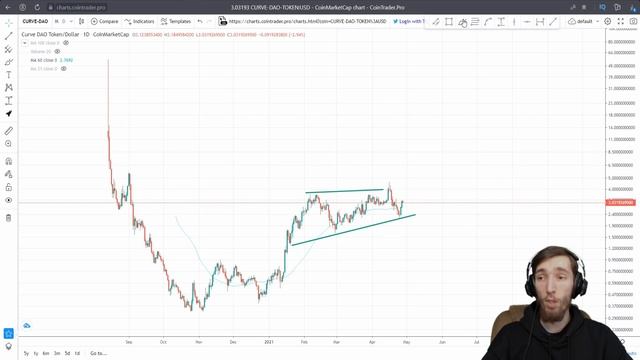
Task: Open the chart patterns tool
Action: click(9, 88)
